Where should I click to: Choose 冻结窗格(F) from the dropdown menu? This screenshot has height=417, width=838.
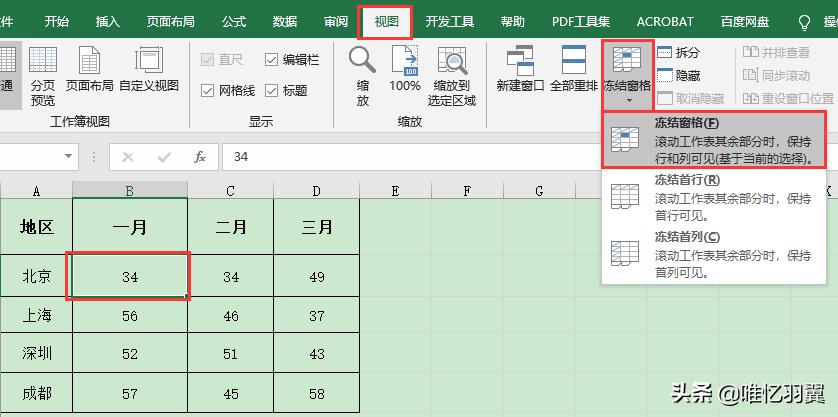[x=713, y=140]
